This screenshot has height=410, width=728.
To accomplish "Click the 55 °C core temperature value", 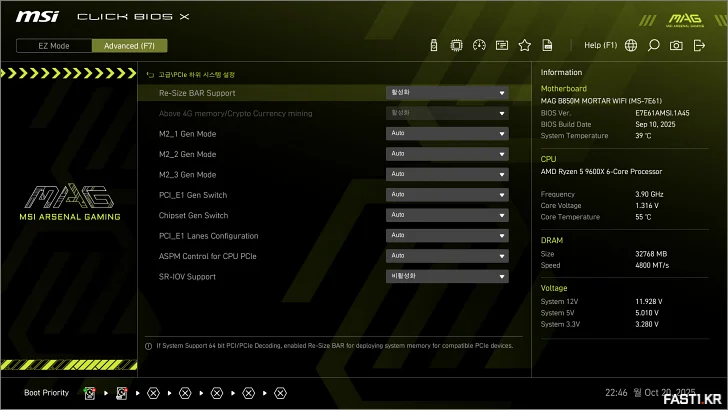I will 643,217.
